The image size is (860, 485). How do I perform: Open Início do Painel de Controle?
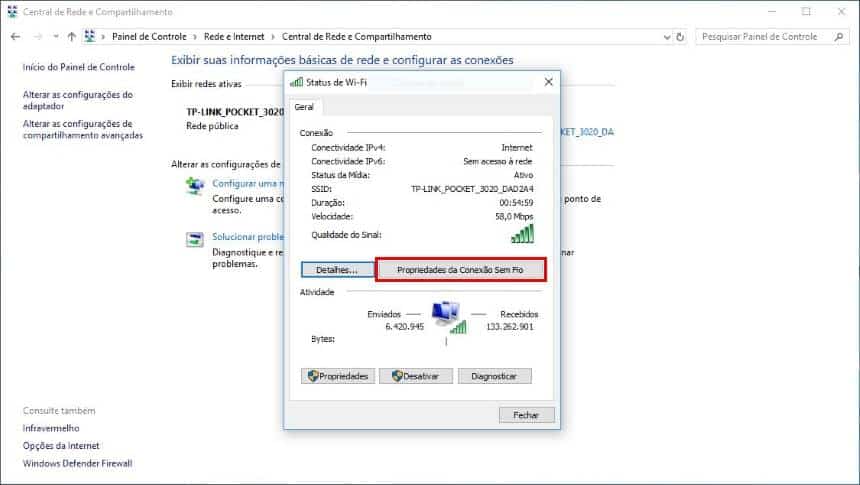[x=78, y=67]
